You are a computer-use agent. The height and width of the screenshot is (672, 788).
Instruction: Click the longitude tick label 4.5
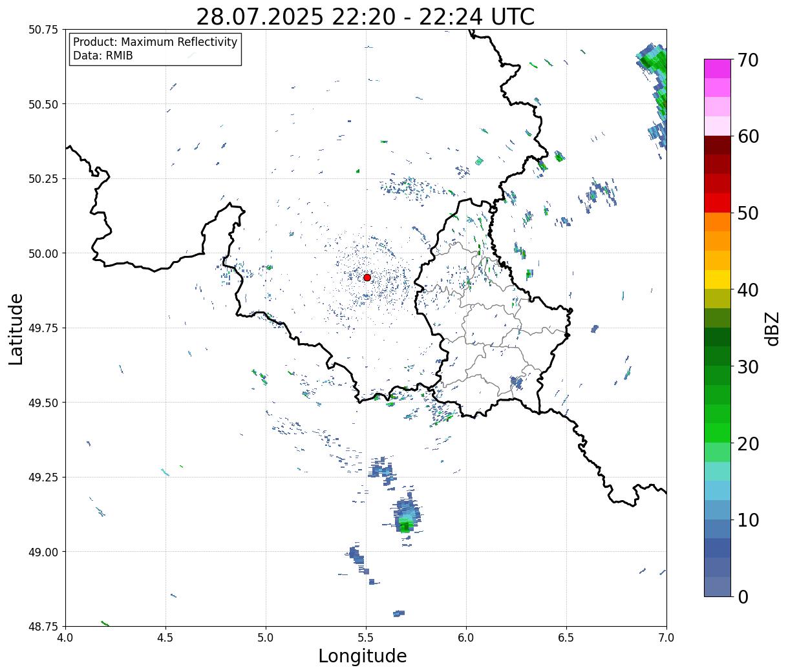coord(165,638)
